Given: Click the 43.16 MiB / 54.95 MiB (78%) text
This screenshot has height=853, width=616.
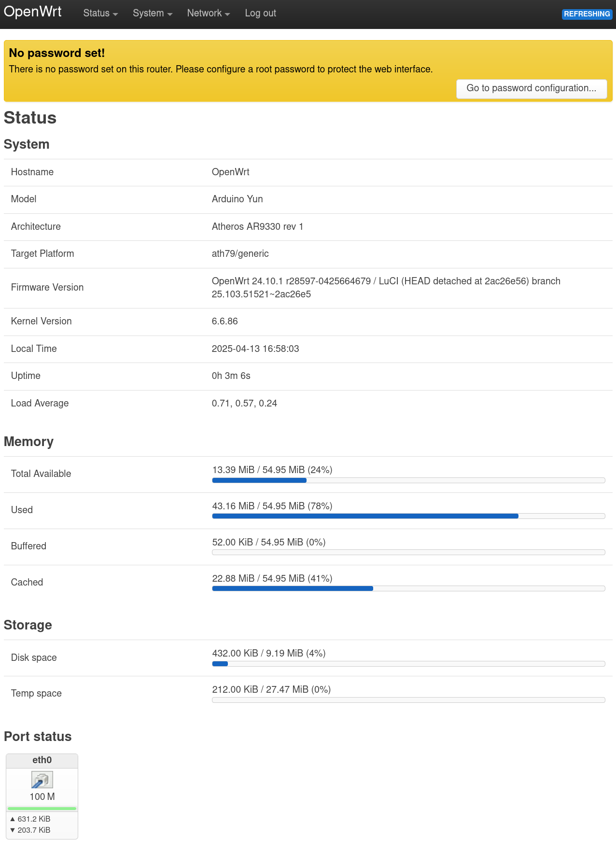Looking at the screenshot, I should pos(272,506).
